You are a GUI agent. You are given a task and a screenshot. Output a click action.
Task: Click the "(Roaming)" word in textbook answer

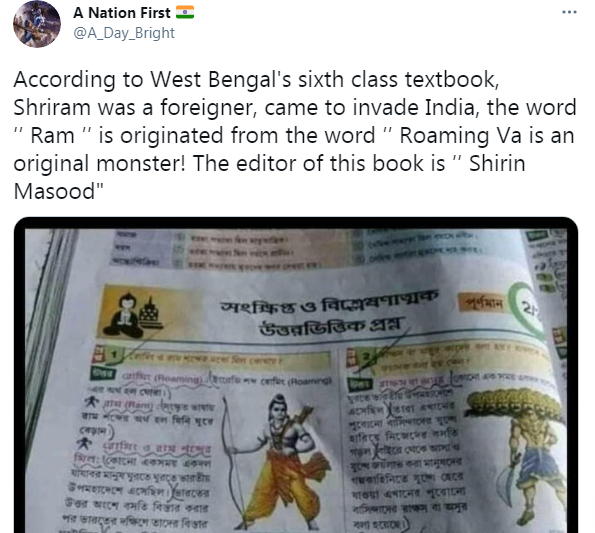pos(178,379)
